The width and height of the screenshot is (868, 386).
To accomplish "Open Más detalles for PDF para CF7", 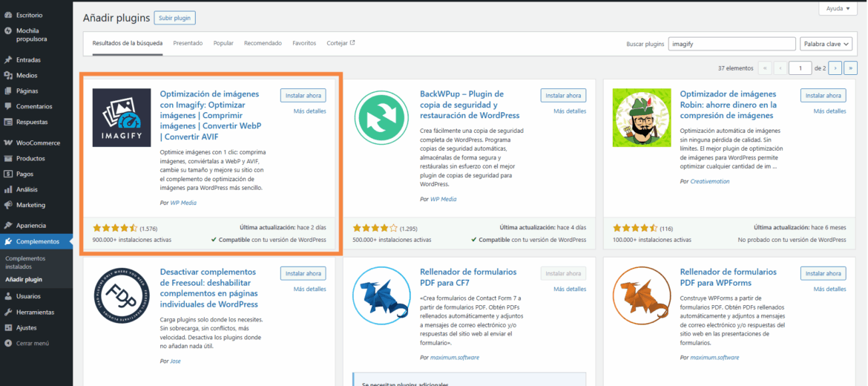I will (x=570, y=289).
